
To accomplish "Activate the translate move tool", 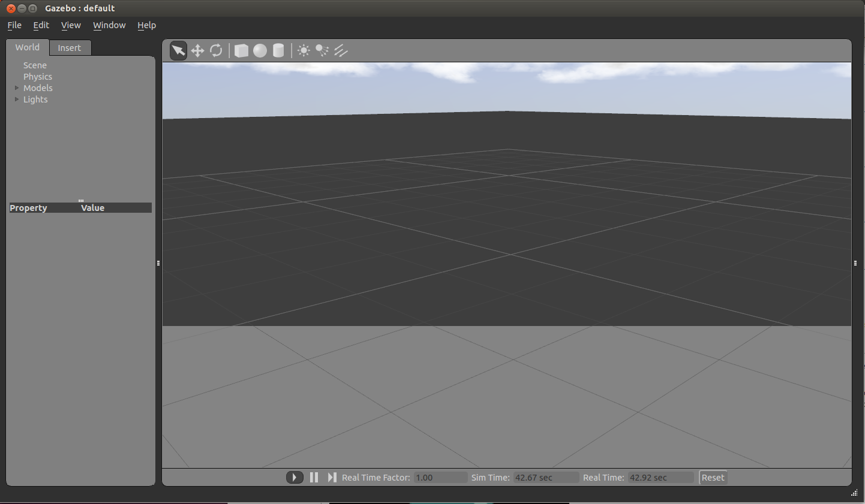I will click(197, 51).
